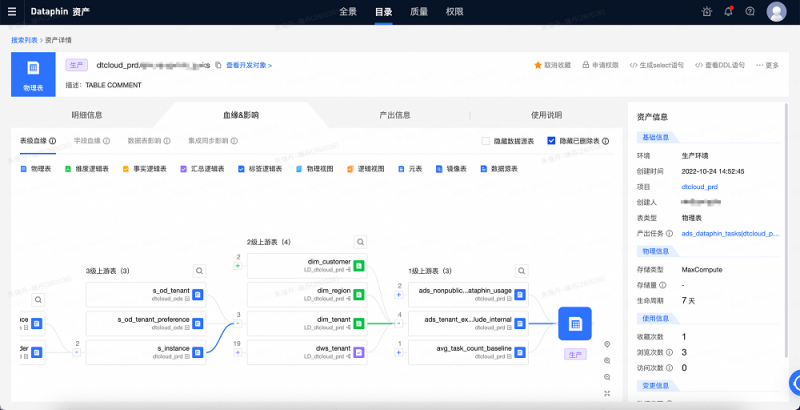
Task: Click the central 生产 table node icon
Action: [x=575, y=324]
